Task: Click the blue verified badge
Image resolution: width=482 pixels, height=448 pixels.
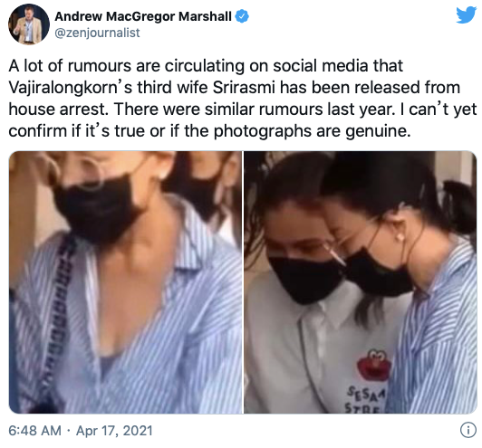Action: (x=242, y=16)
